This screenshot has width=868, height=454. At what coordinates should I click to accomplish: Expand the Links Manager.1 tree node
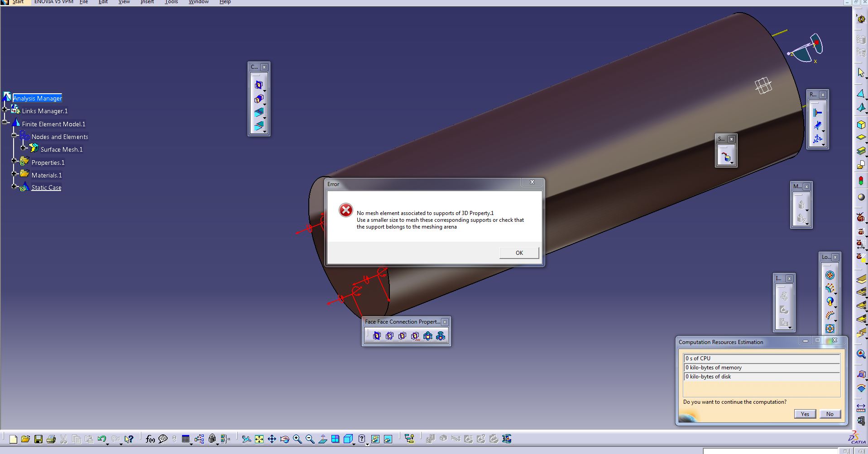(5, 109)
